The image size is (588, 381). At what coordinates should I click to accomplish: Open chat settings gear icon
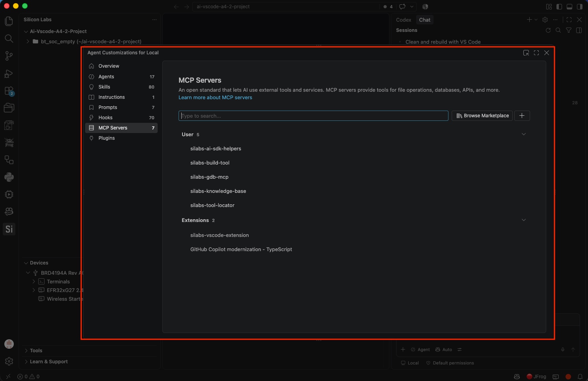click(545, 20)
